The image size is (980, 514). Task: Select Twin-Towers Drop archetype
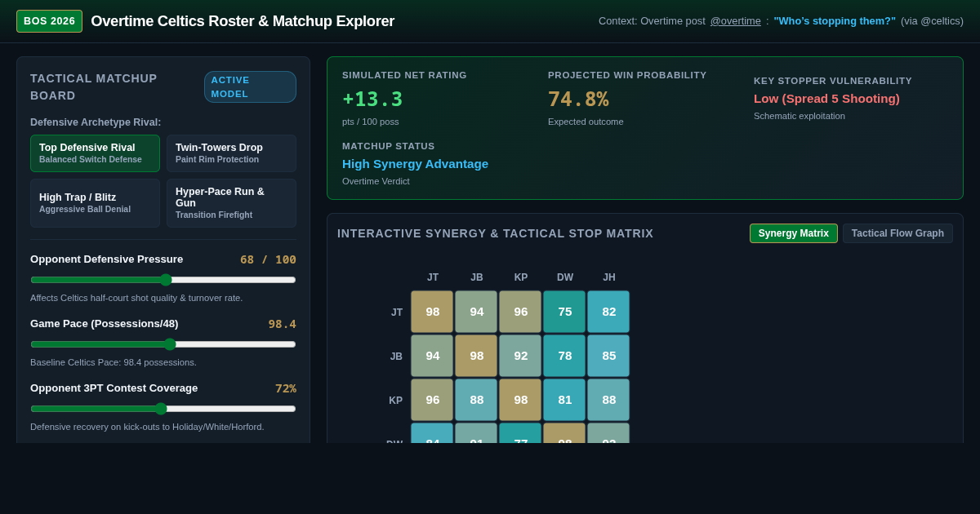[x=231, y=153]
